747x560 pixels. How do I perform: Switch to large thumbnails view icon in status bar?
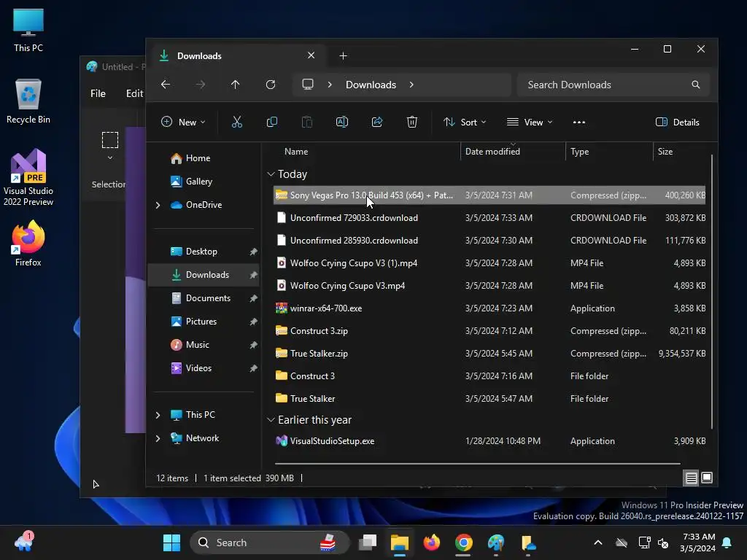pyautogui.click(x=707, y=478)
